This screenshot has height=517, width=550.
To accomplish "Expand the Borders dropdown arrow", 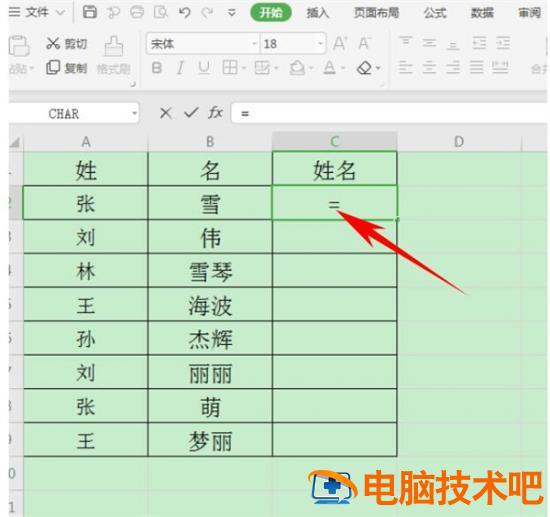I will [x=243, y=68].
